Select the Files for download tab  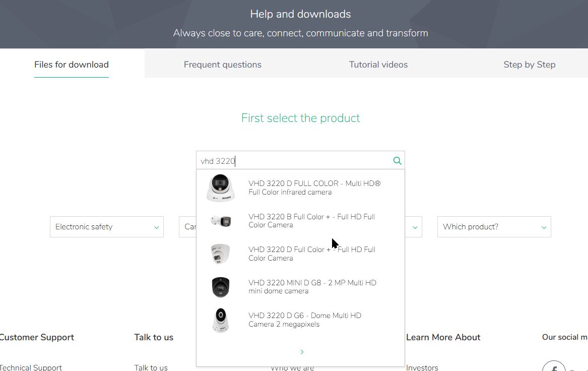pyautogui.click(x=72, y=65)
